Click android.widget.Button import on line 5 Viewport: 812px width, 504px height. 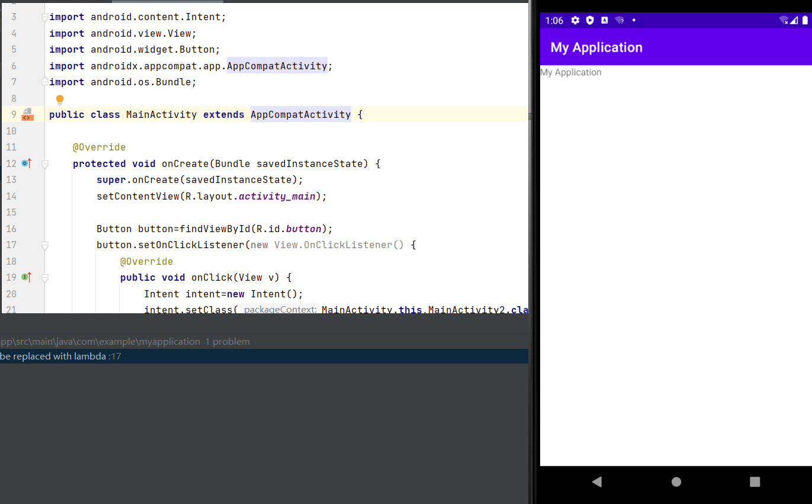(152, 49)
